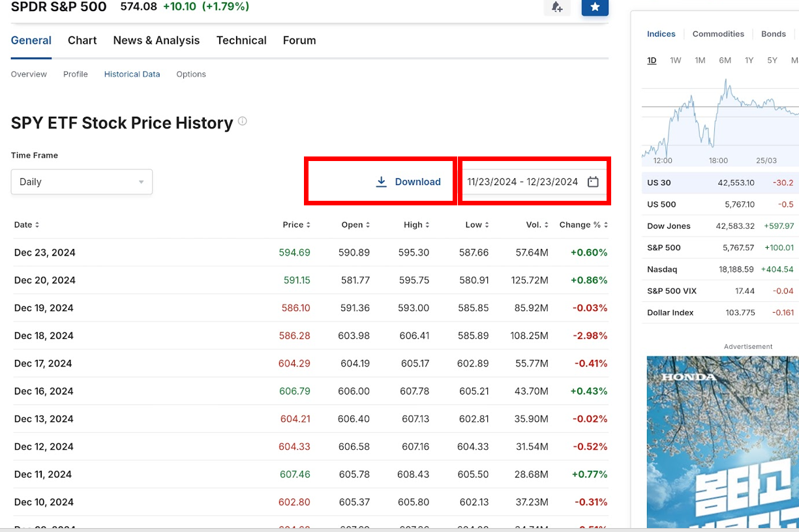Click the 594.69 price value
799x532 pixels.
point(295,252)
